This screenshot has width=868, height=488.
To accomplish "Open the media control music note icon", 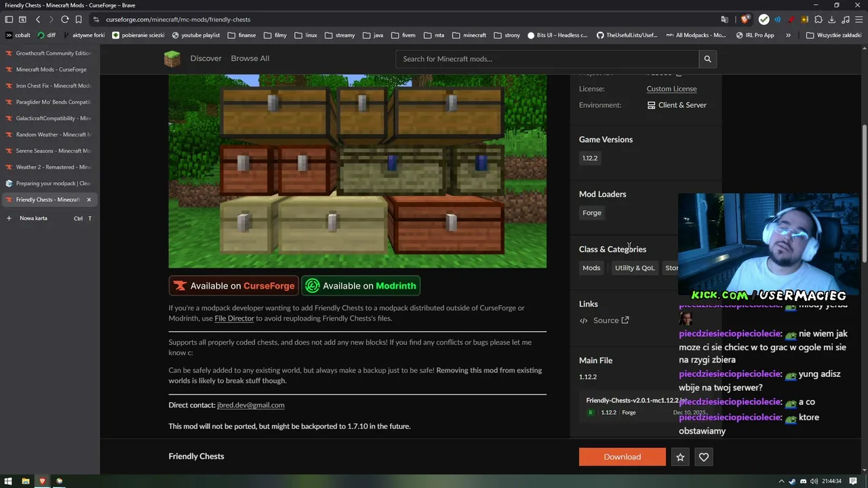I will (846, 20).
